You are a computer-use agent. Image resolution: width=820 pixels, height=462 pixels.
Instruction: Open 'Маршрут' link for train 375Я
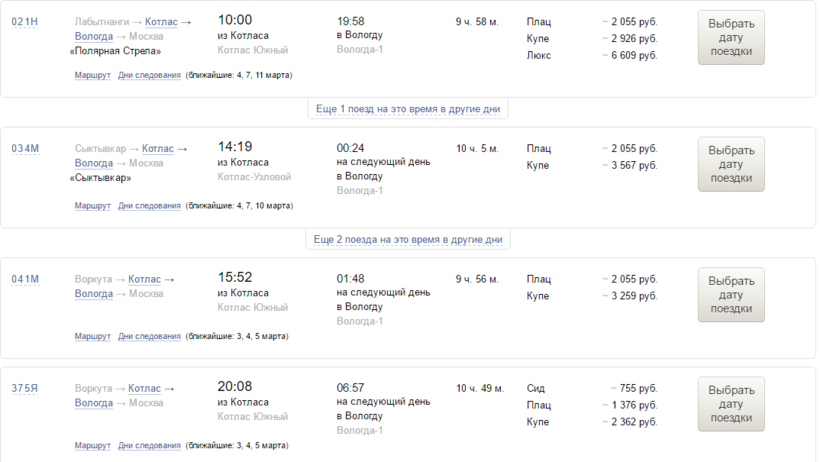pos(92,445)
